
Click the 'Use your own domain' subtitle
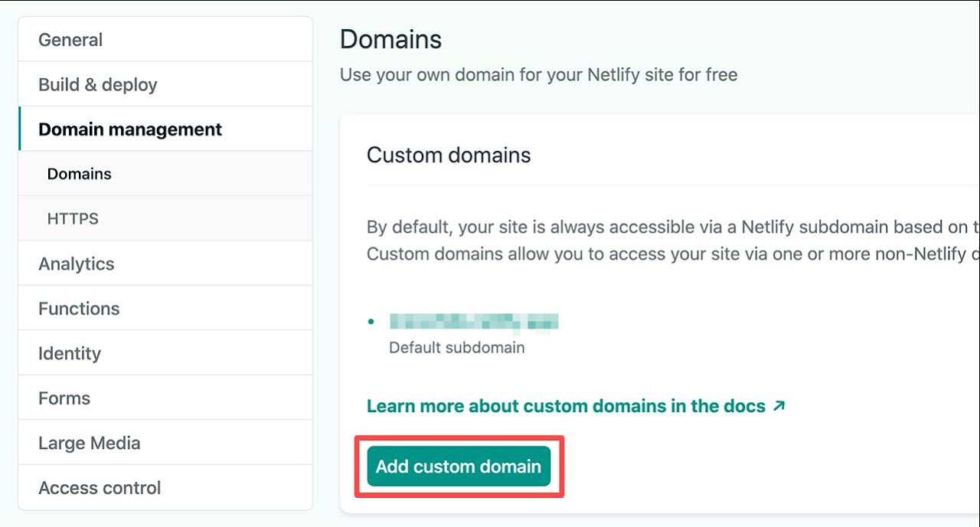pyautogui.click(x=539, y=75)
